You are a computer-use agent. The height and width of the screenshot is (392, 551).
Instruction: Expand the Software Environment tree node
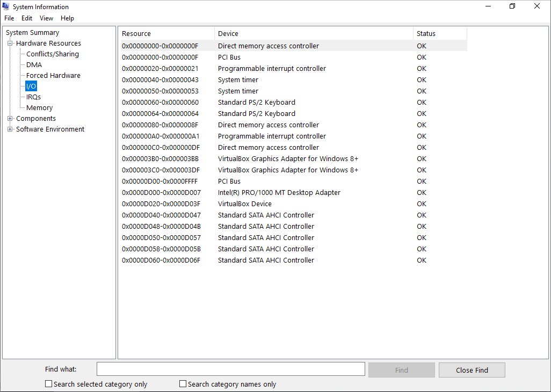[x=10, y=129]
